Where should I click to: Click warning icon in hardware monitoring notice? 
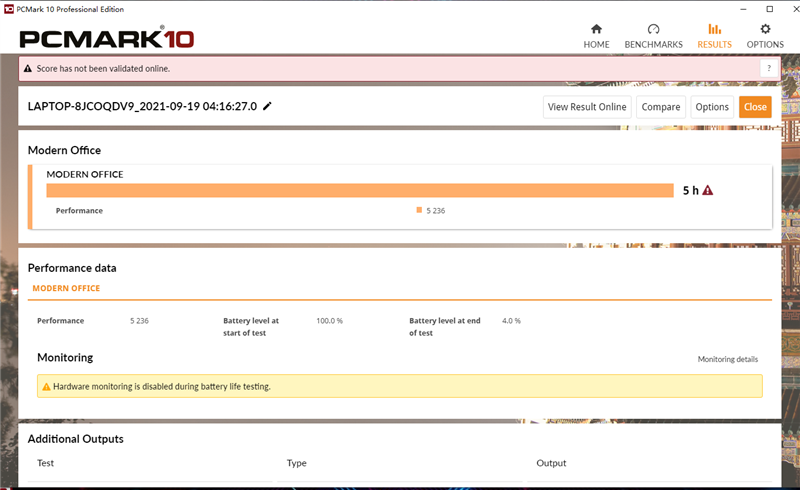pos(46,387)
